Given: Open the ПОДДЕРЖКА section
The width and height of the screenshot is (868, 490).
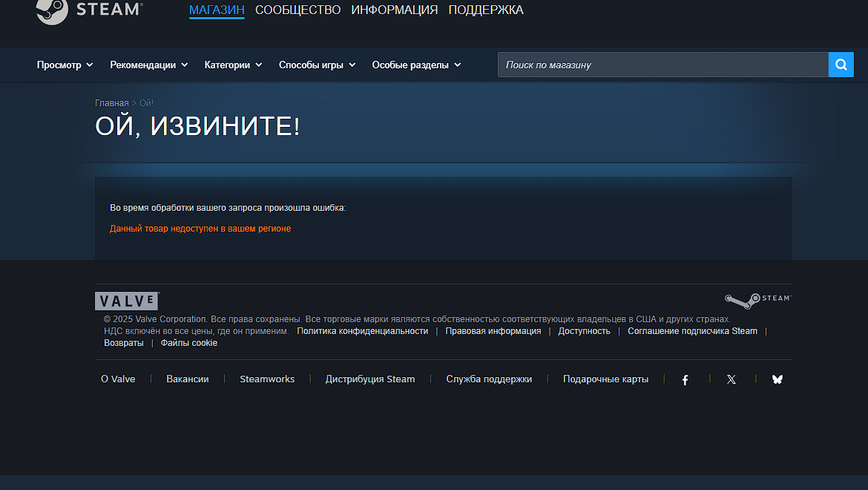Looking at the screenshot, I should (x=486, y=10).
